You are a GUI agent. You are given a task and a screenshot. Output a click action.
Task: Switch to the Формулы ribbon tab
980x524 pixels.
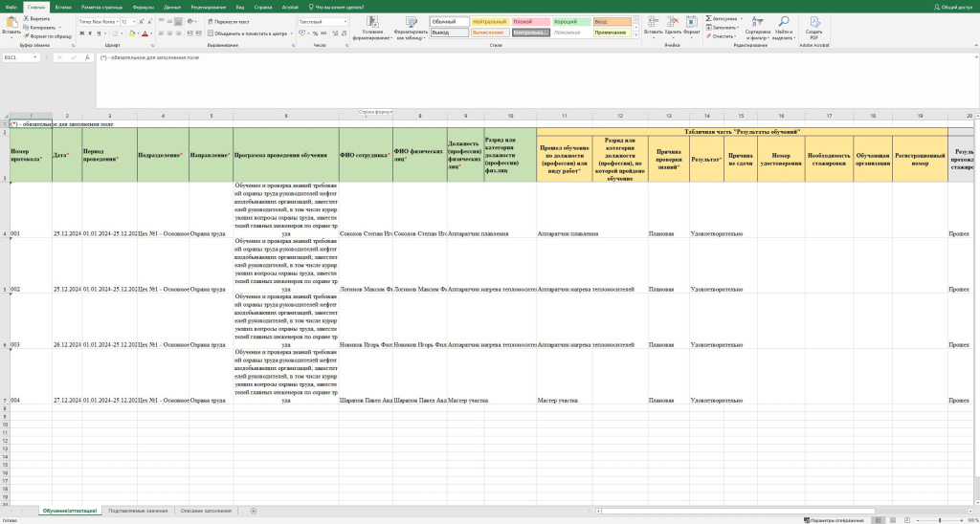(144, 7)
